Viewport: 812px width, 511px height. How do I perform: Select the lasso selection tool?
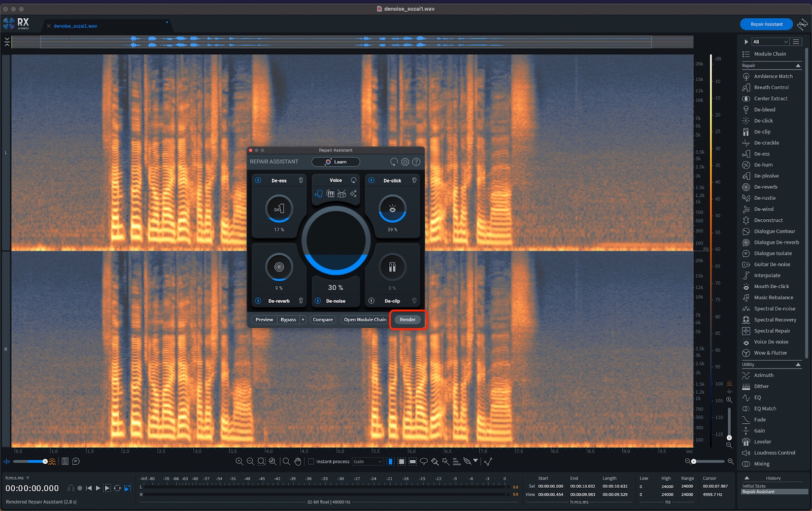point(424,461)
